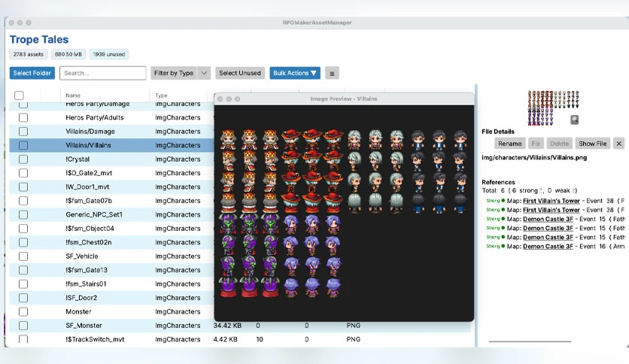The height and width of the screenshot is (364, 629).
Task: Open the first First Villain's Tower map link
Action: coord(552,201)
